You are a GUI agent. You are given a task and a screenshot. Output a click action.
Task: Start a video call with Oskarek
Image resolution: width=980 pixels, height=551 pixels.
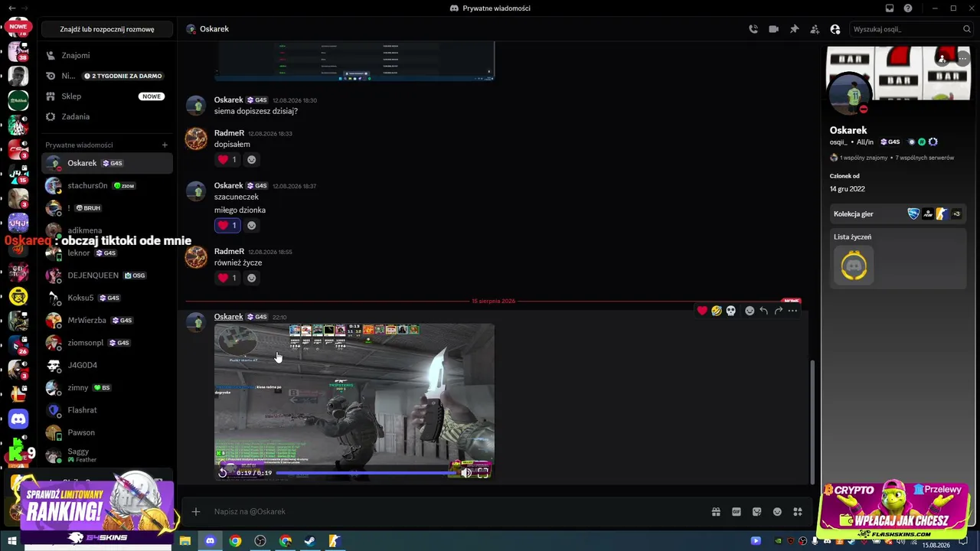coord(774,29)
